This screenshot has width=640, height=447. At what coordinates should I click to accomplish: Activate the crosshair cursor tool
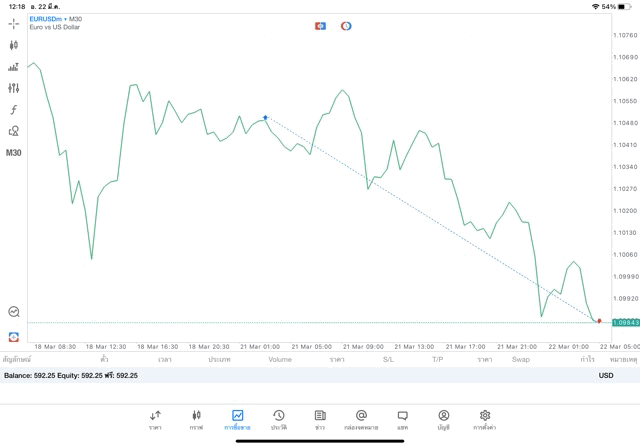pyautogui.click(x=14, y=23)
